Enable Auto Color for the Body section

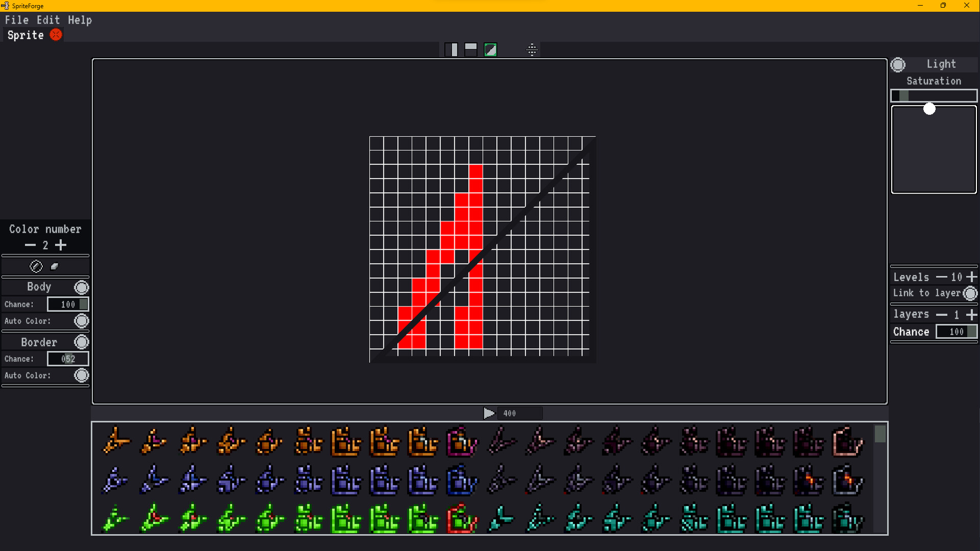pos(81,321)
